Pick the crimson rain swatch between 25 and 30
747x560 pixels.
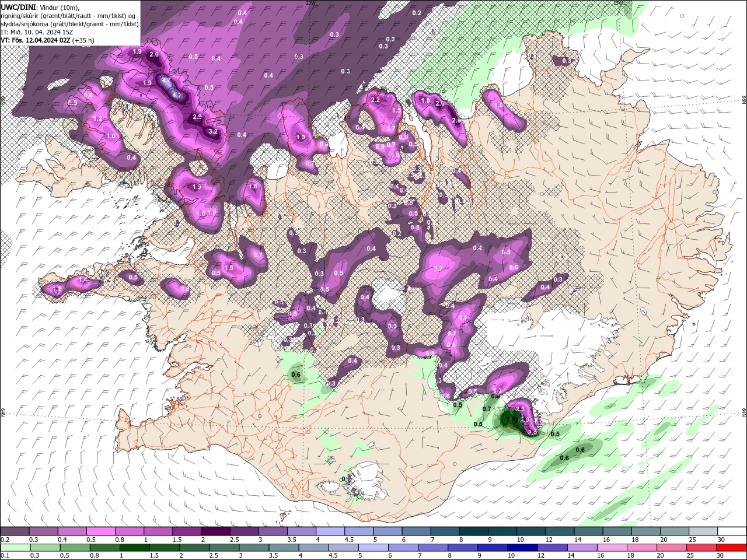point(703,548)
